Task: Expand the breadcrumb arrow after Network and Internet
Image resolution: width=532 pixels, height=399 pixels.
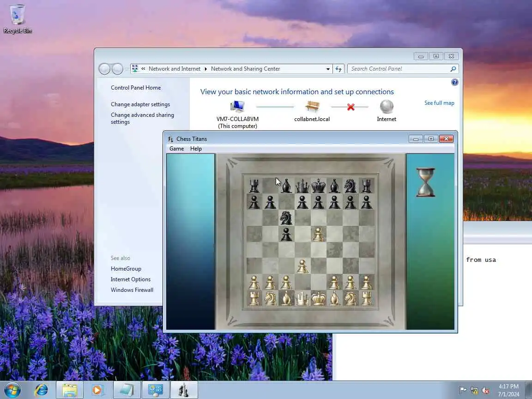Action: pyautogui.click(x=206, y=69)
